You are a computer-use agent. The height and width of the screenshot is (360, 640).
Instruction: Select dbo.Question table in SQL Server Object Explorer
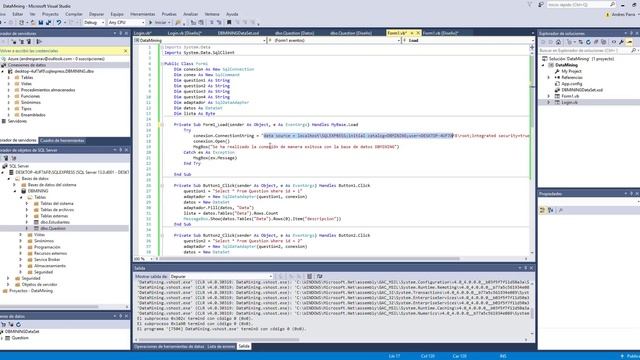53,229
